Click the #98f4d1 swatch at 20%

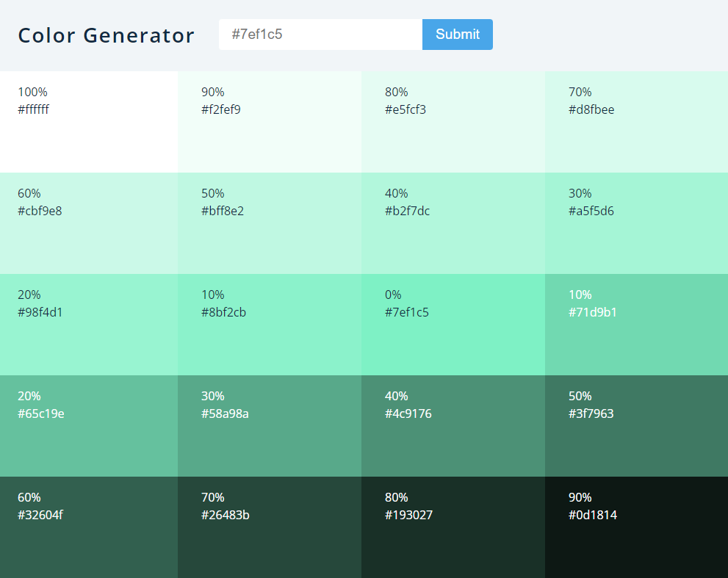tap(88, 324)
